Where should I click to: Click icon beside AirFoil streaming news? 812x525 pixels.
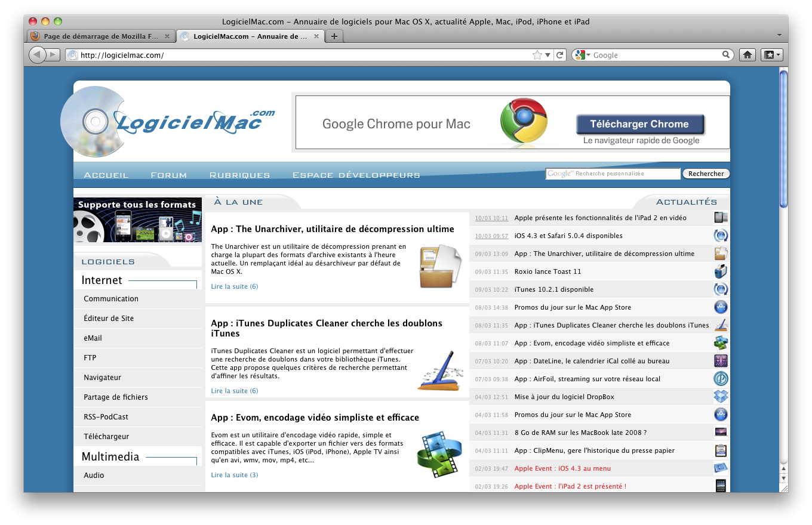tap(721, 379)
